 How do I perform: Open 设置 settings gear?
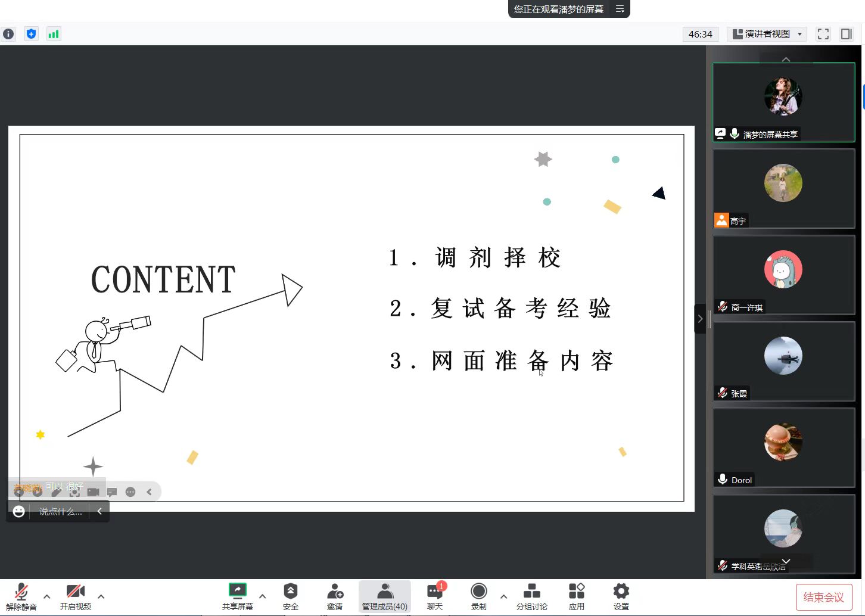tap(621, 596)
